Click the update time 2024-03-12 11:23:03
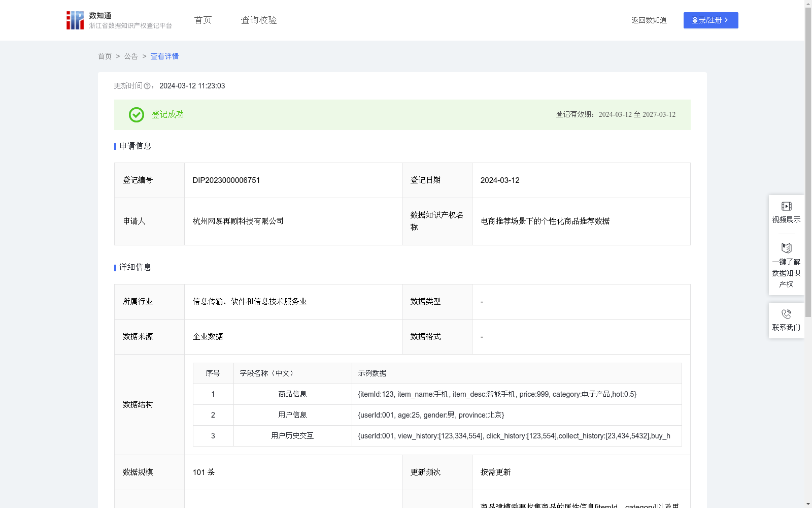This screenshot has width=812, height=508. coord(192,86)
